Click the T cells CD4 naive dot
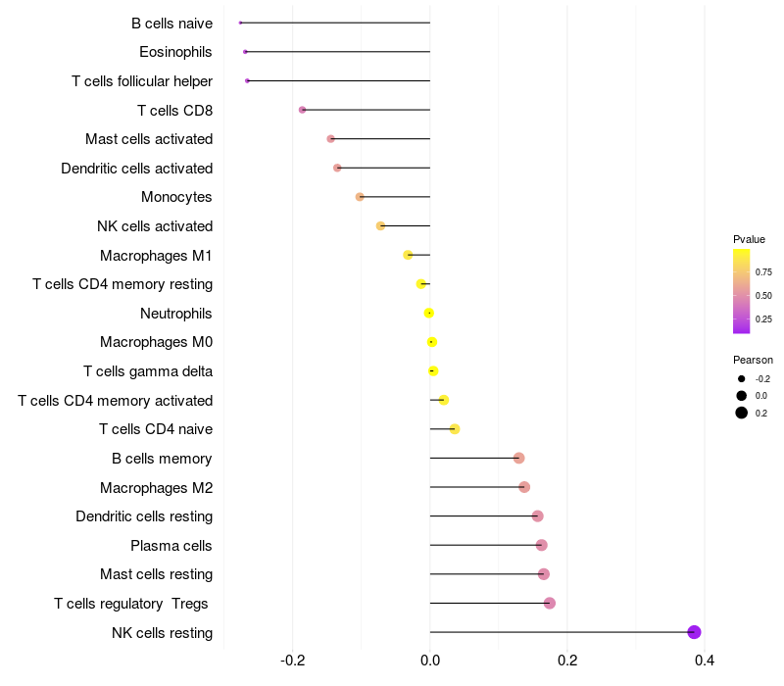Screen dimensions: 784x686 (x=455, y=429)
